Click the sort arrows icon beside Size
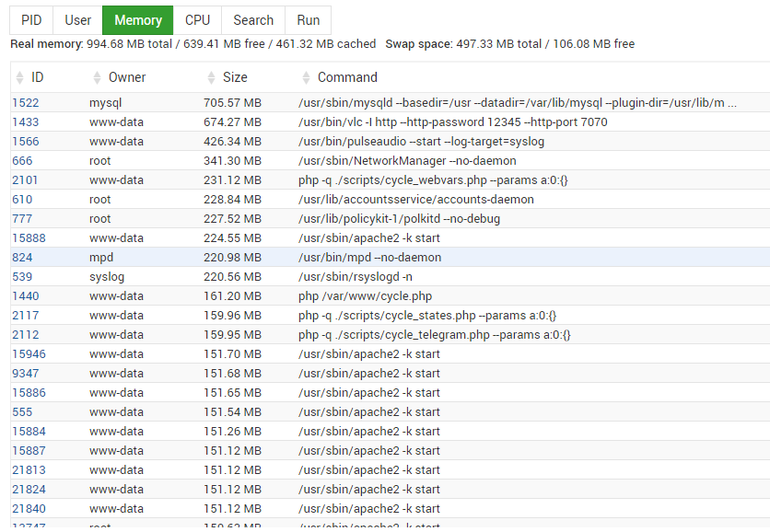 pyautogui.click(x=211, y=78)
